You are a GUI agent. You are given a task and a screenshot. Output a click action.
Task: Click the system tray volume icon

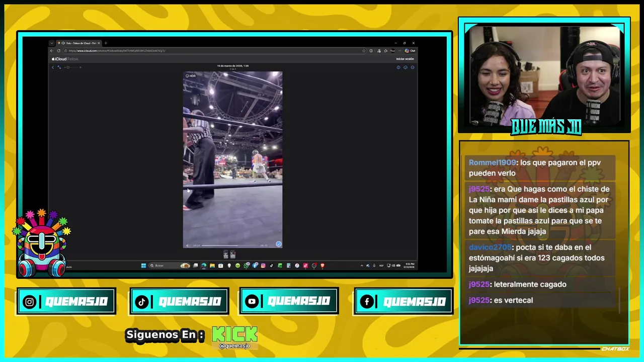pos(393,265)
